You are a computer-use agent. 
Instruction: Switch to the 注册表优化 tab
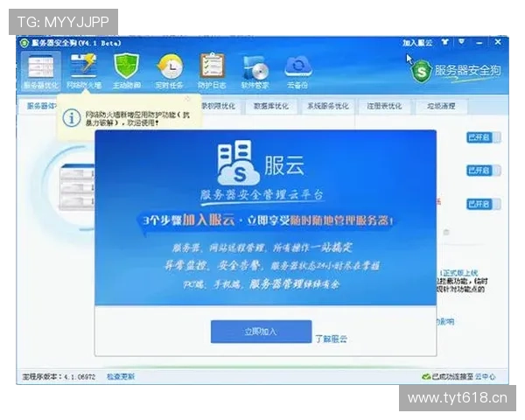384,106
